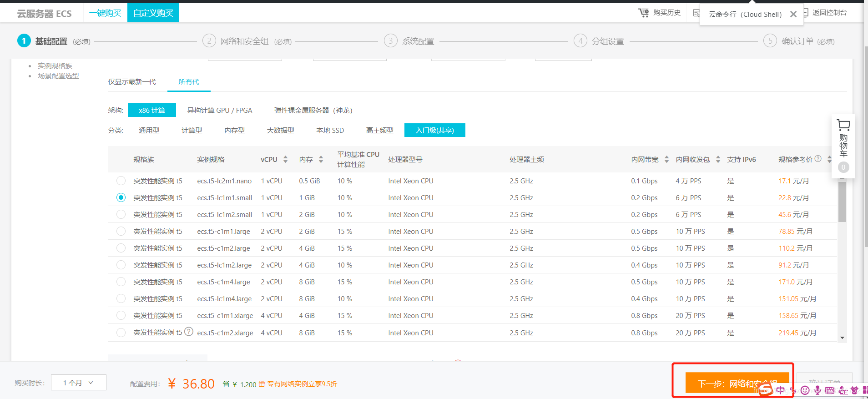The width and height of the screenshot is (868, 399).
Task: Click help icon next to 规格参考价
Action: (x=818, y=159)
